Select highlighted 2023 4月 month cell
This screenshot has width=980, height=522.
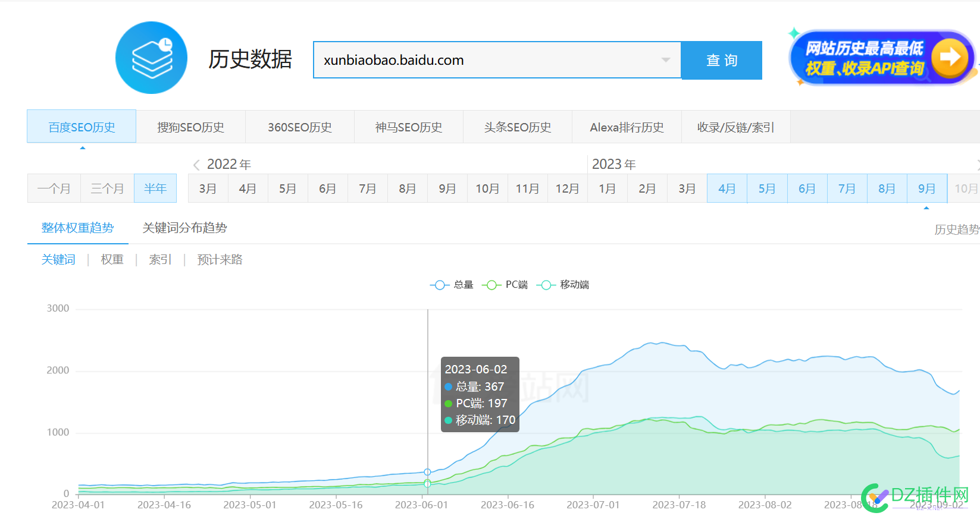click(x=727, y=188)
